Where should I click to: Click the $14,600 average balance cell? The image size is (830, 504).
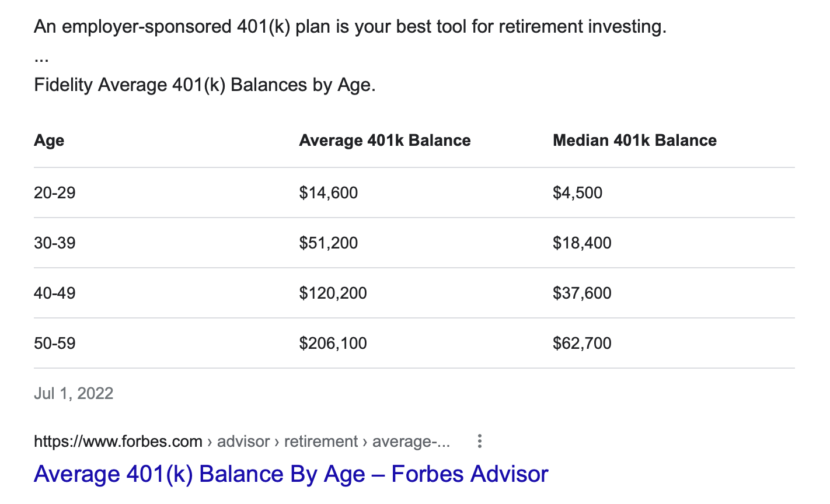329,193
